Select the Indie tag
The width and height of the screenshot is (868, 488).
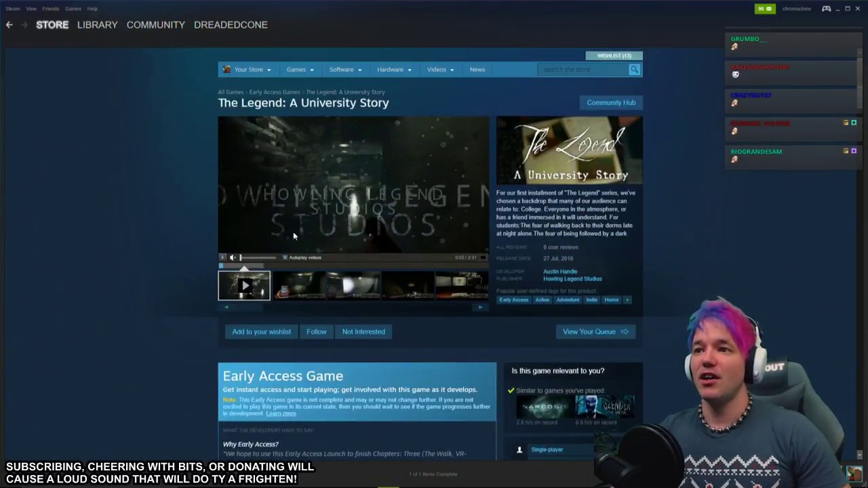(x=592, y=300)
